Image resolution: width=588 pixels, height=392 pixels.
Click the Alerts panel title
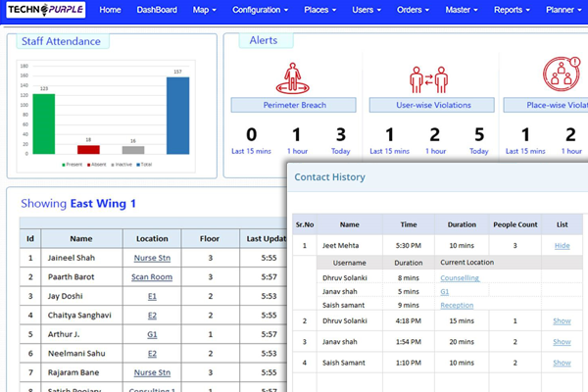click(264, 40)
